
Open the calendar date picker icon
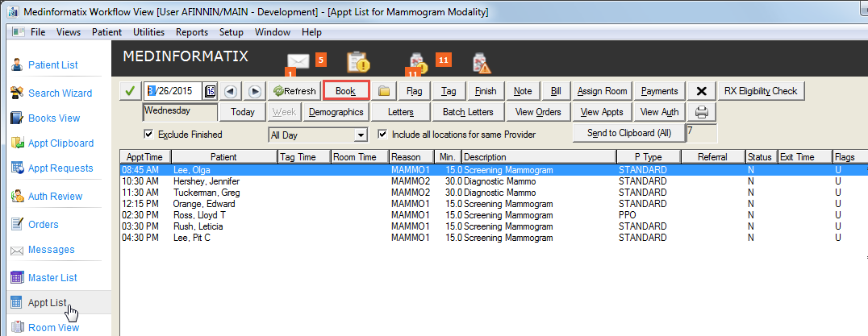[x=210, y=91]
